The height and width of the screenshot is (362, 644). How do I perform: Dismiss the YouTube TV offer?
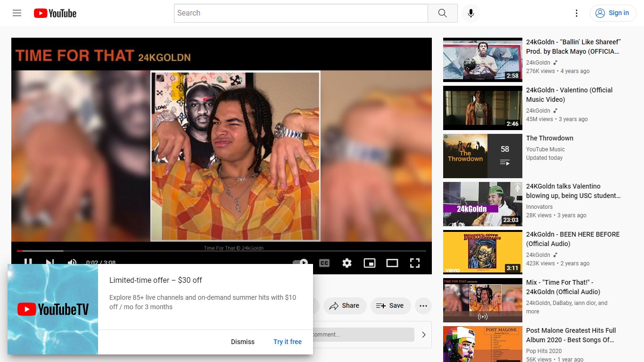click(x=243, y=342)
